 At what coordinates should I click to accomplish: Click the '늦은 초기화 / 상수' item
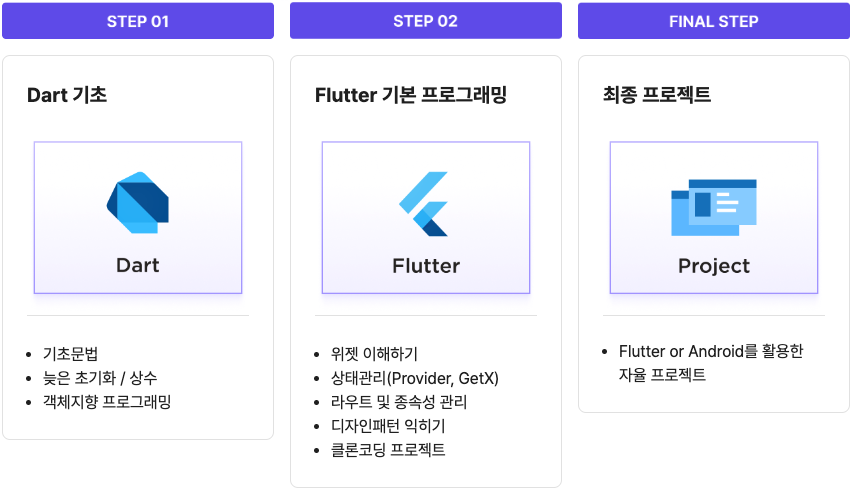[x=99, y=378]
